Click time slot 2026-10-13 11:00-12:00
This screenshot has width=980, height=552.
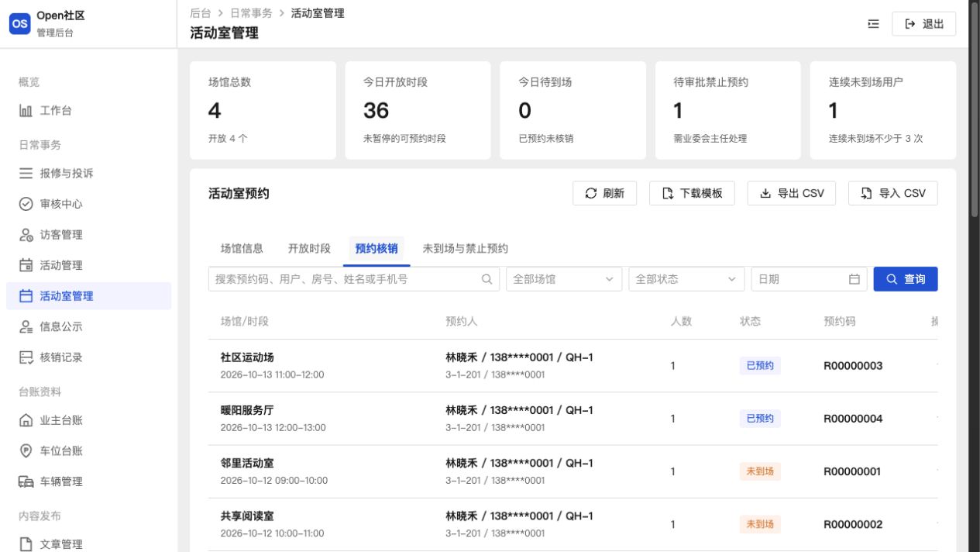click(x=272, y=374)
